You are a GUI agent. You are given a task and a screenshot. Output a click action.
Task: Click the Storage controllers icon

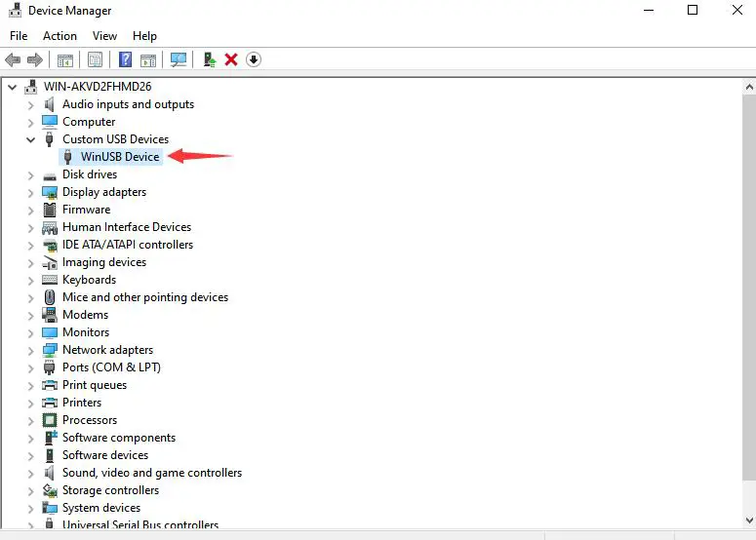click(50, 490)
